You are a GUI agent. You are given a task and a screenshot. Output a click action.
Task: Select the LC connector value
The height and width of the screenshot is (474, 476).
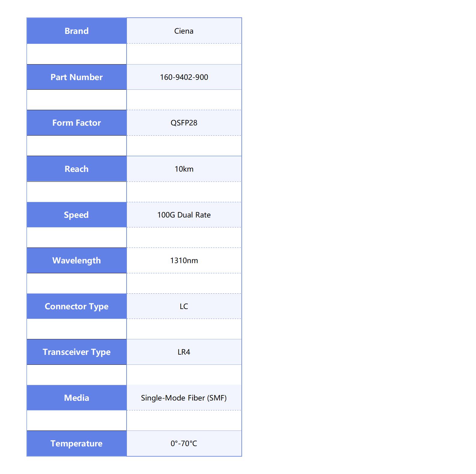[184, 306]
